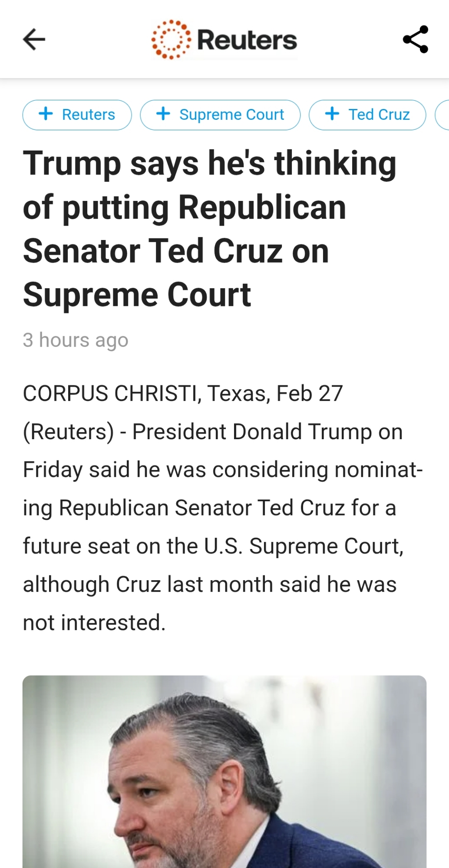This screenshot has width=449, height=868.
Task: Click the Reuters wordmark in the header
Action: click(247, 40)
